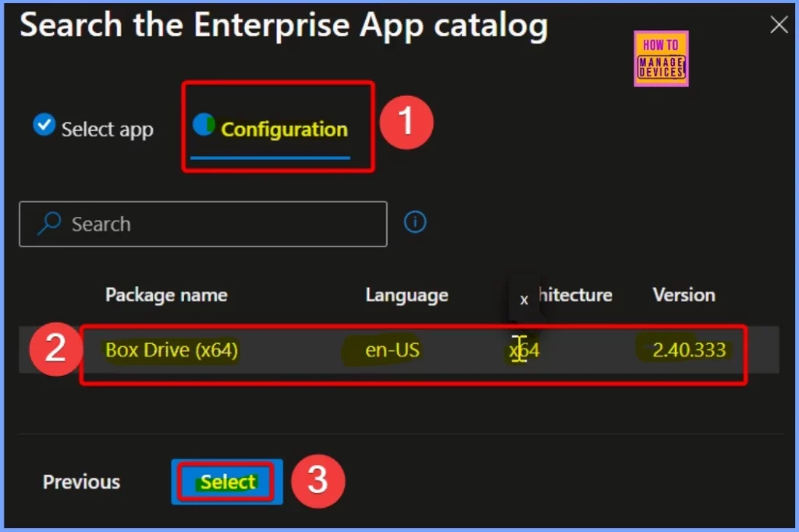This screenshot has height=532, width=799.
Task: Sort by the Package name column header
Action: [166, 295]
